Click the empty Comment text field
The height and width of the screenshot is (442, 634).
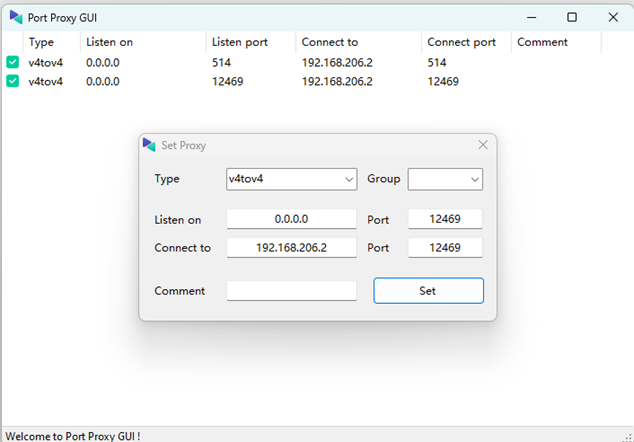click(x=291, y=291)
